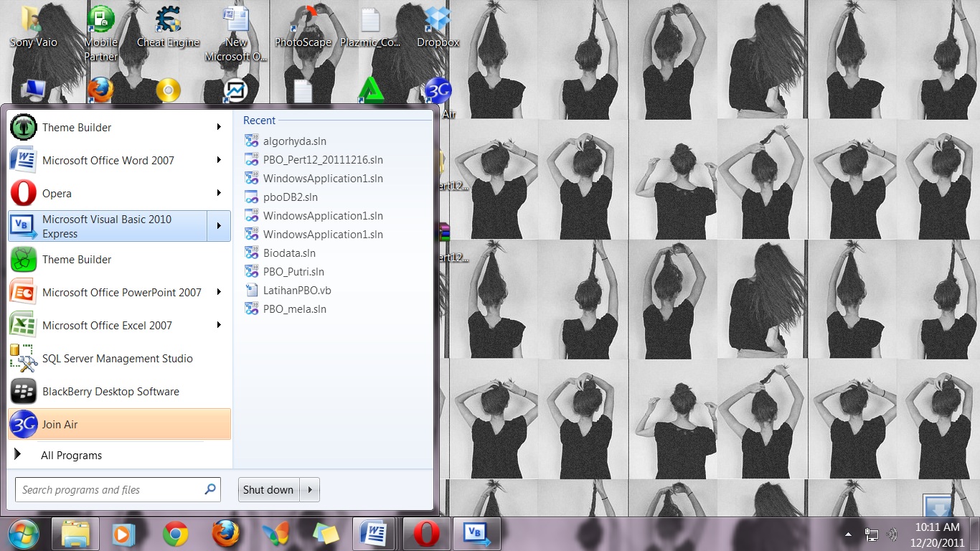The height and width of the screenshot is (551, 980).
Task: Open Windows Media Player taskbar icon
Action: (x=124, y=534)
